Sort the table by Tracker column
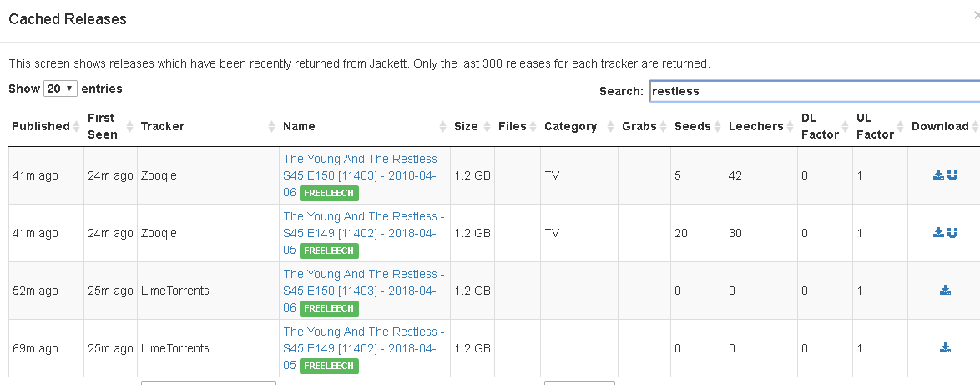 pyautogui.click(x=162, y=126)
